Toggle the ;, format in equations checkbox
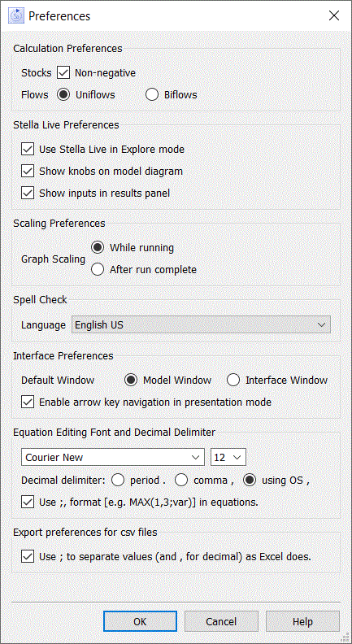Viewport: 352px width, 644px height. click(x=28, y=502)
